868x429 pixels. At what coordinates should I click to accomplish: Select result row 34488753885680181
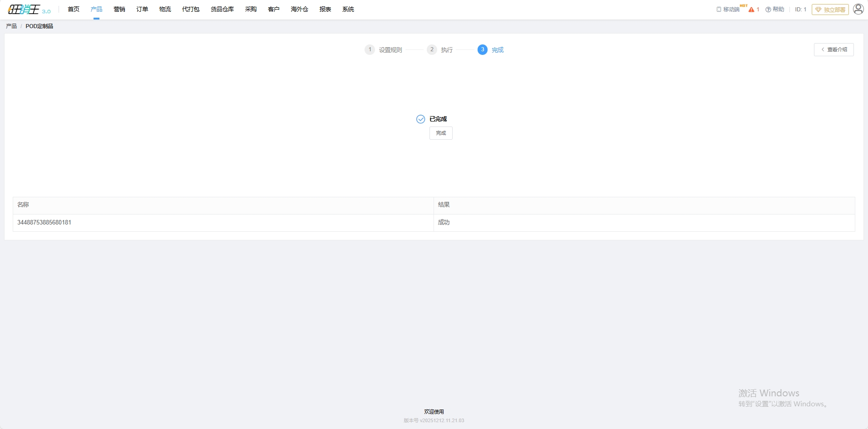[x=44, y=223]
